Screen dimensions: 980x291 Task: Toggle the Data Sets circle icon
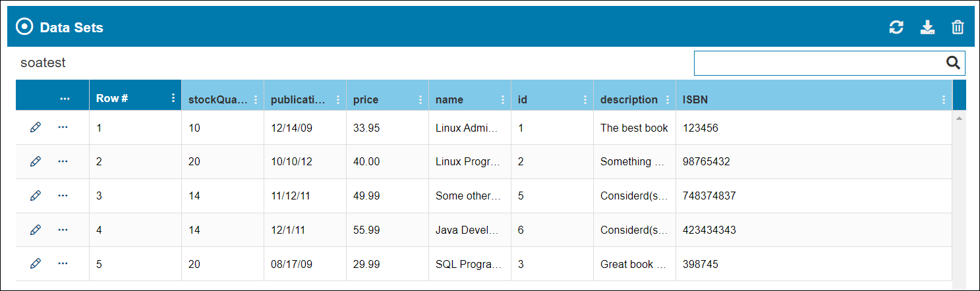[x=24, y=27]
